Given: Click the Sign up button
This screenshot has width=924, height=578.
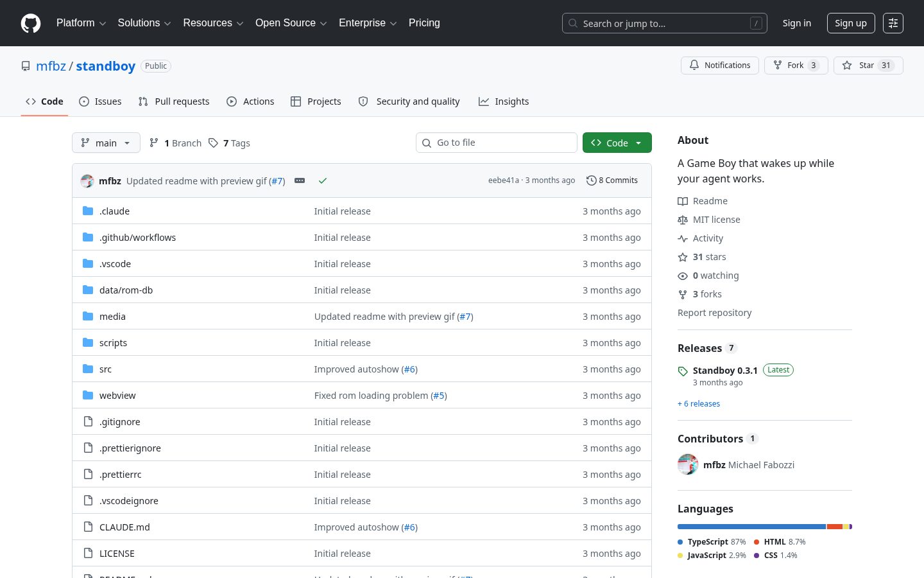Looking at the screenshot, I should click(x=851, y=23).
